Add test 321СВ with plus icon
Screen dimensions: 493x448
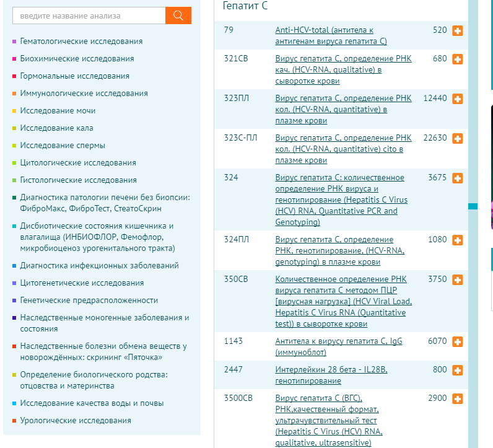click(458, 59)
